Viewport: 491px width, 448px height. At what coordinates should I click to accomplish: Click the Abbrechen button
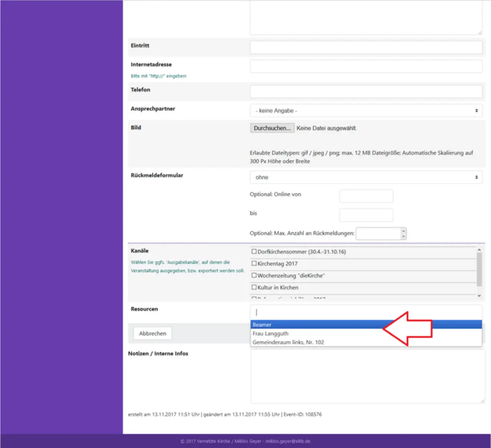[x=153, y=333]
